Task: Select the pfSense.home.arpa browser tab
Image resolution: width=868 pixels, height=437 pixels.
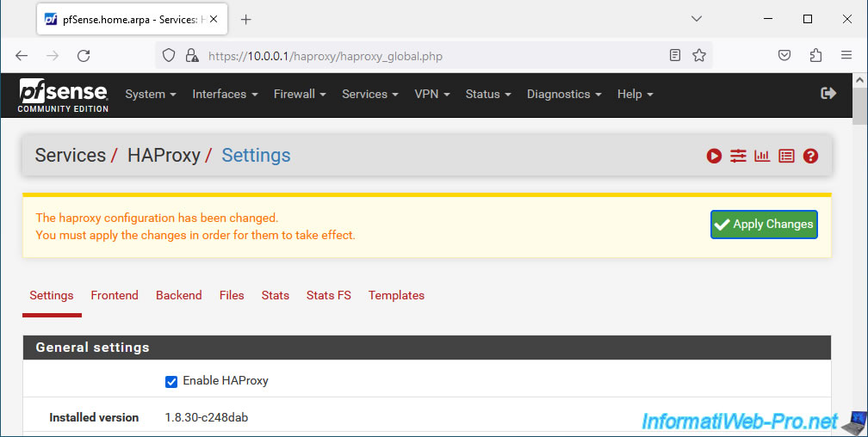Action: tap(132, 20)
